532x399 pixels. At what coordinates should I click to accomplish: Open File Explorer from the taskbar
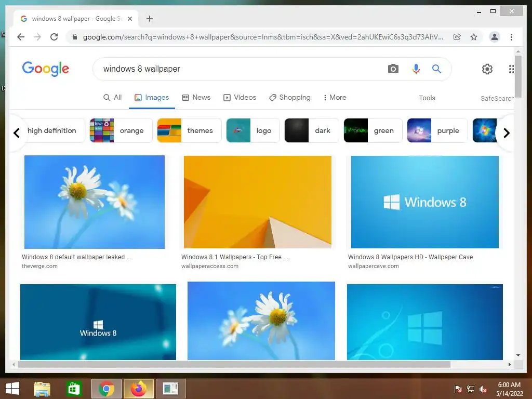[x=42, y=389]
